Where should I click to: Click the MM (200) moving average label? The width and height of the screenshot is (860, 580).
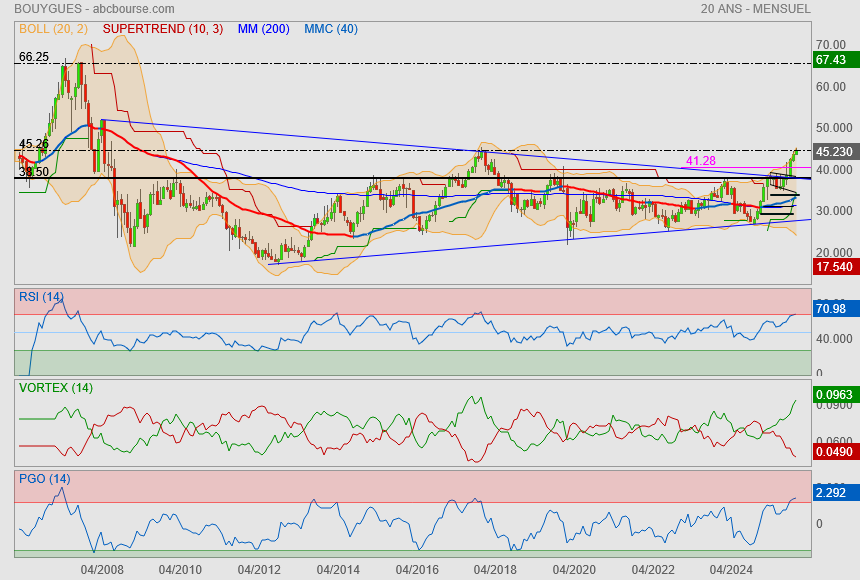point(264,29)
